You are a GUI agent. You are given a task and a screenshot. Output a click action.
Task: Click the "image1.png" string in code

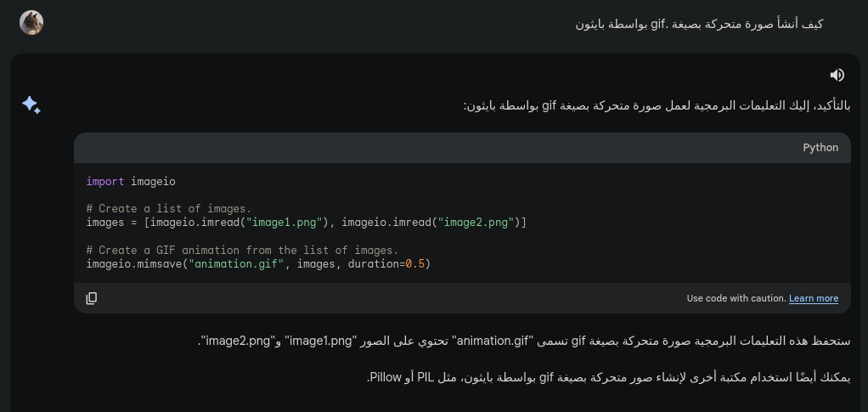tap(285, 223)
